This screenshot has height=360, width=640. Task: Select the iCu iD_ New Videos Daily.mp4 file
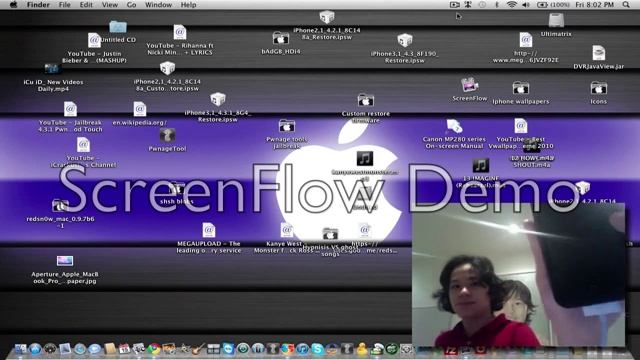coord(53,69)
